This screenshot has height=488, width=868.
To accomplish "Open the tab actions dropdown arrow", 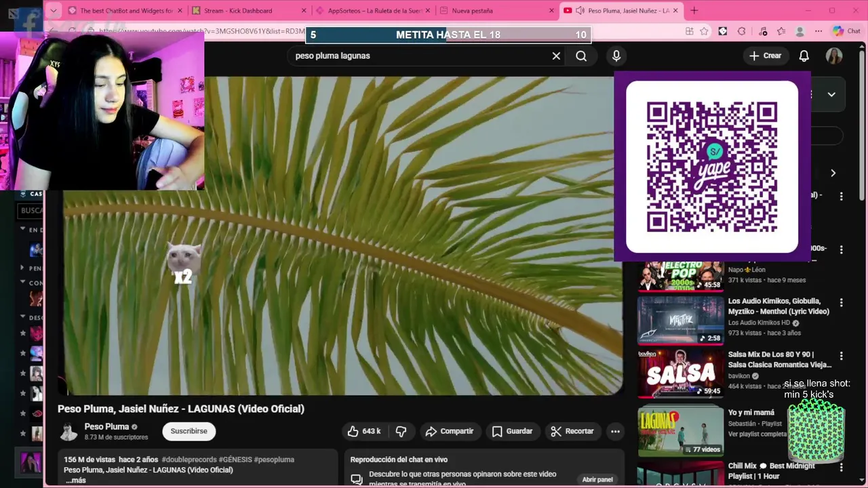I will coord(54,10).
